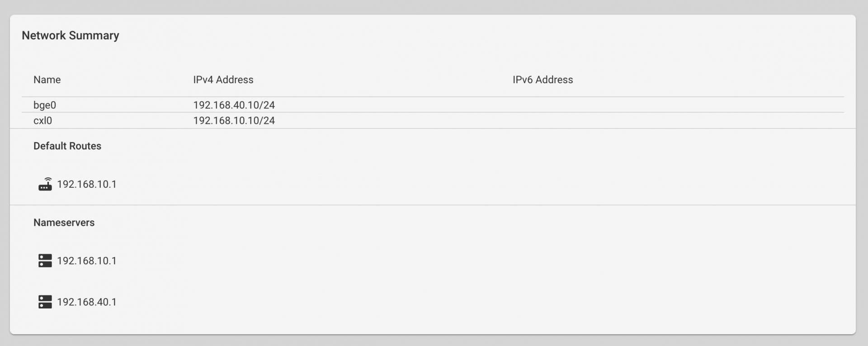
Task: Click the default route address 192.168.10.1
Action: coord(87,184)
